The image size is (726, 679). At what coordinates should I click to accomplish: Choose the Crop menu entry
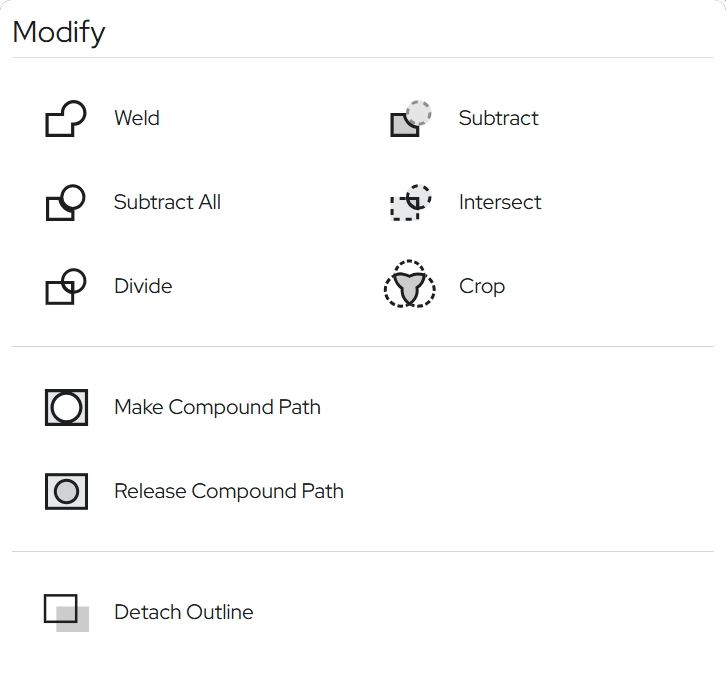point(482,286)
